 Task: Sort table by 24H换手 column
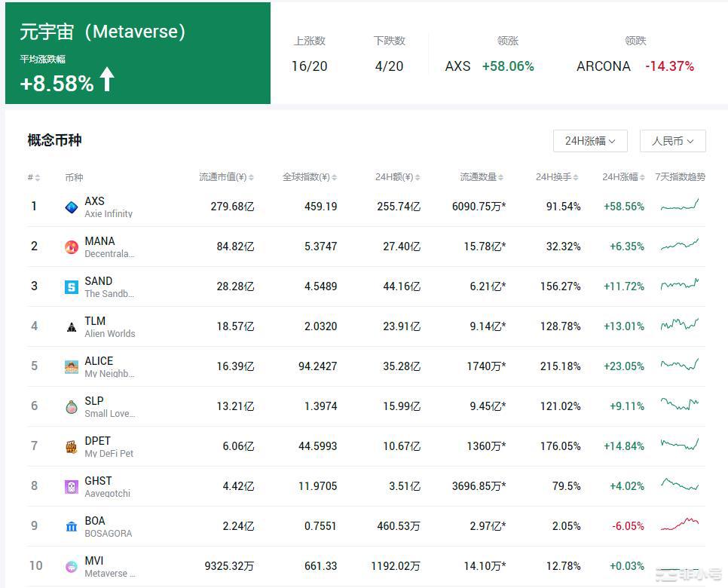pyautogui.click(x=557, y=177)
